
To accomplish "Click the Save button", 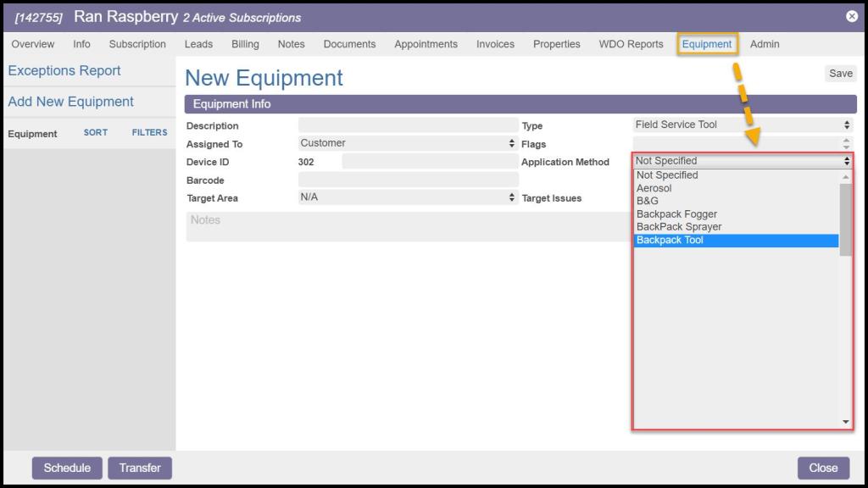I will click(x=840, y=74).
